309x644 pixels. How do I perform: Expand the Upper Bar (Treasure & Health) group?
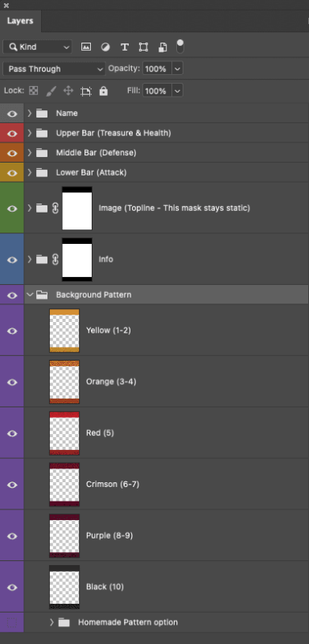[x=30, y=133]
